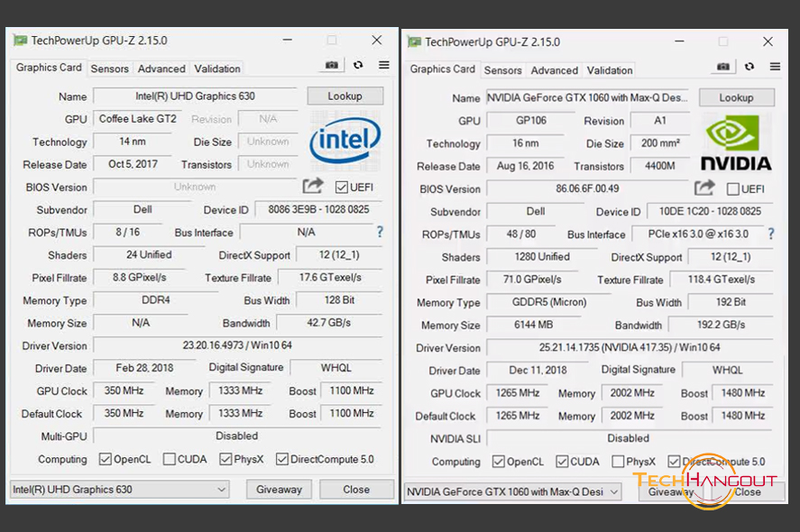Click the "Coffee Lake GT2" GPU value
Screen dimensions: 800x532
pyautogui.click(x=138, y=119)
